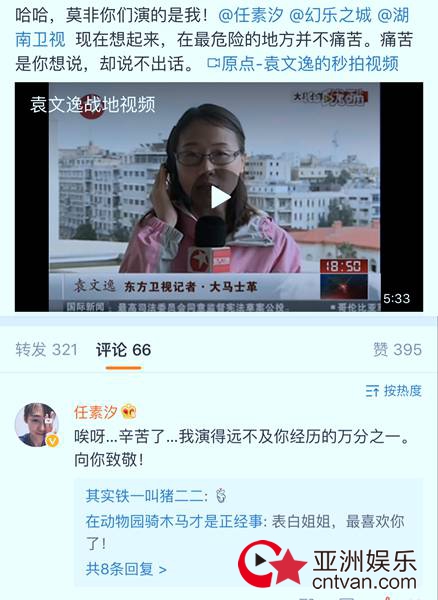Image resolution: width=438 pixels, height=600 pixels.
Task: Click the commenter name 任素汐
Action: [x=96, y=412]
